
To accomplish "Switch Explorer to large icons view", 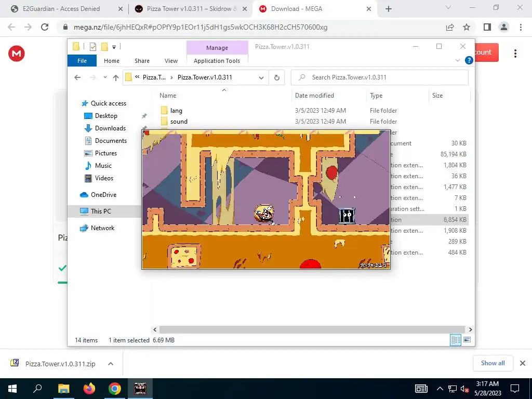I will point(467,340).
